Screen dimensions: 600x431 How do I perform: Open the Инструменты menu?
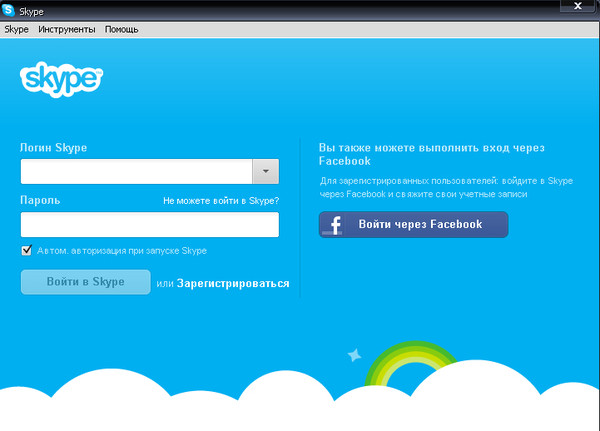[67, 29]
